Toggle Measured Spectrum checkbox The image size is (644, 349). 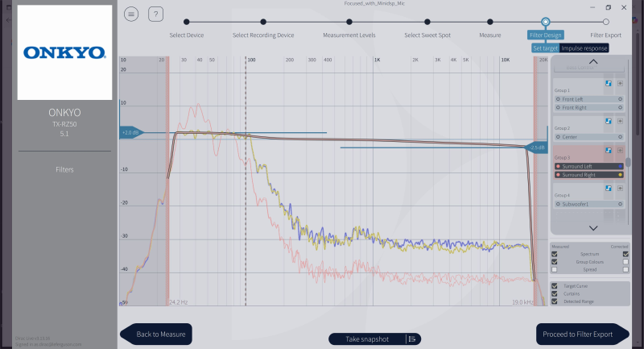555,254
